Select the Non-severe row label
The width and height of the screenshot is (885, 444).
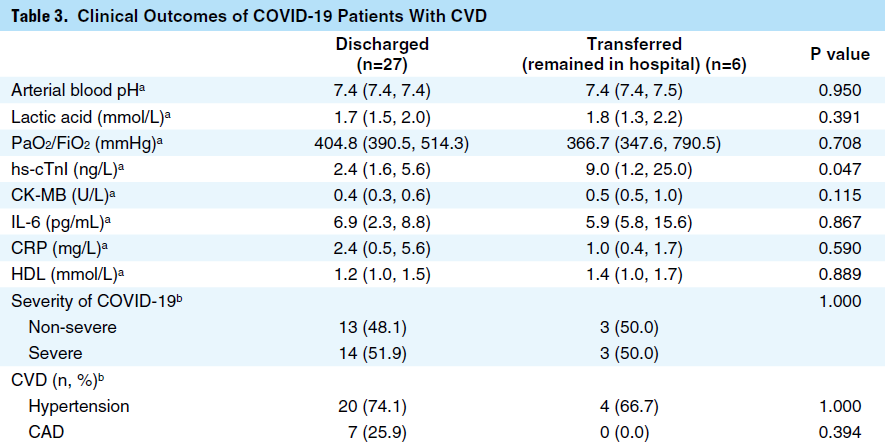pyautogui.click(x=70, y=327)
